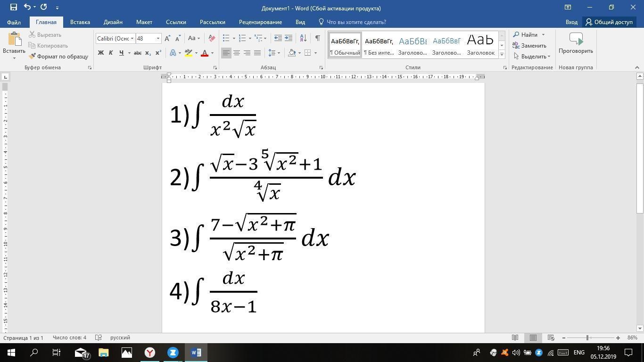Viewport: 644px width, 362px height.
Task: Toggle Italic formatting К button
Action: 111,53
